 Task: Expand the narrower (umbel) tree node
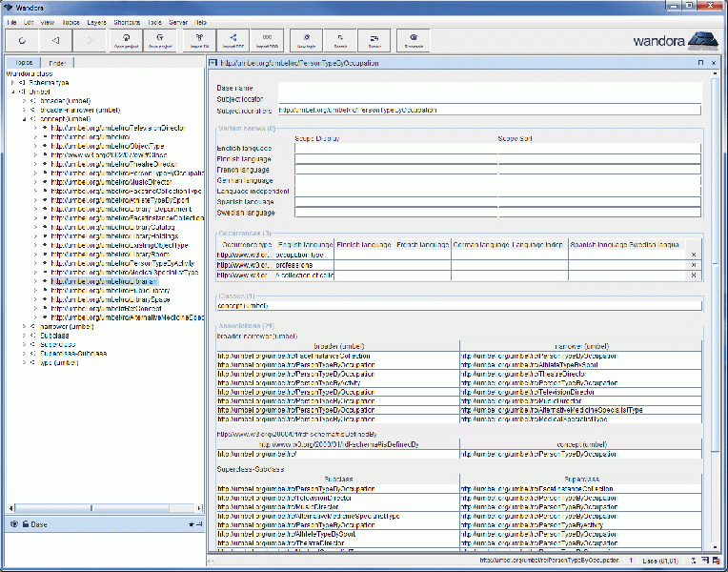click(23, 326)
